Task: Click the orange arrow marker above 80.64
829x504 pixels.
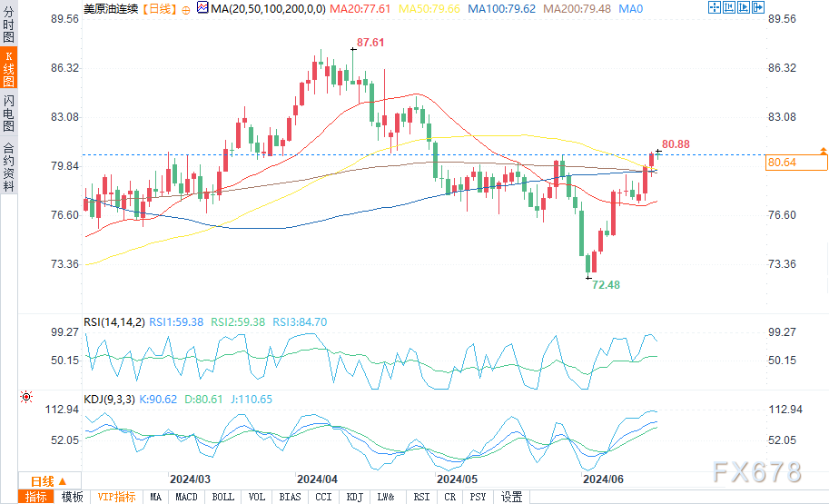Action: pos(823,149)
